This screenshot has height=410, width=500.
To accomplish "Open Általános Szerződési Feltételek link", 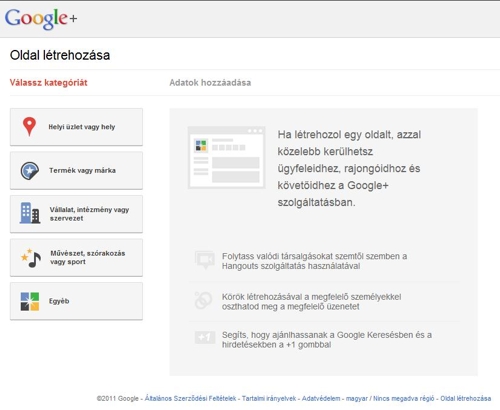I will tap(190, 398).
